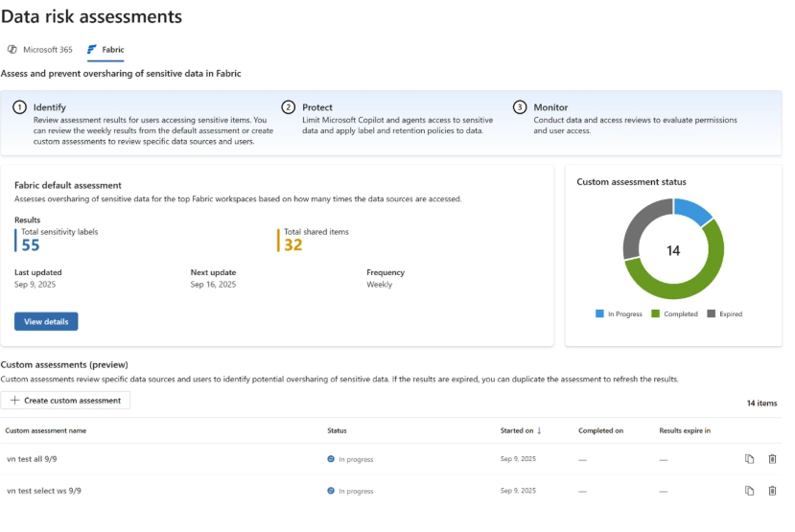Click the Microsoft 365 tab icon

click(12, 50)
